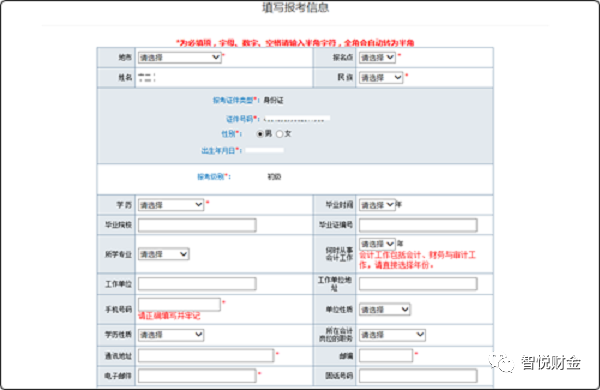Open the 所在会计岗位的职务 dropdown
This screenshot has height=390, width=600.
click(x=392, y=335)
